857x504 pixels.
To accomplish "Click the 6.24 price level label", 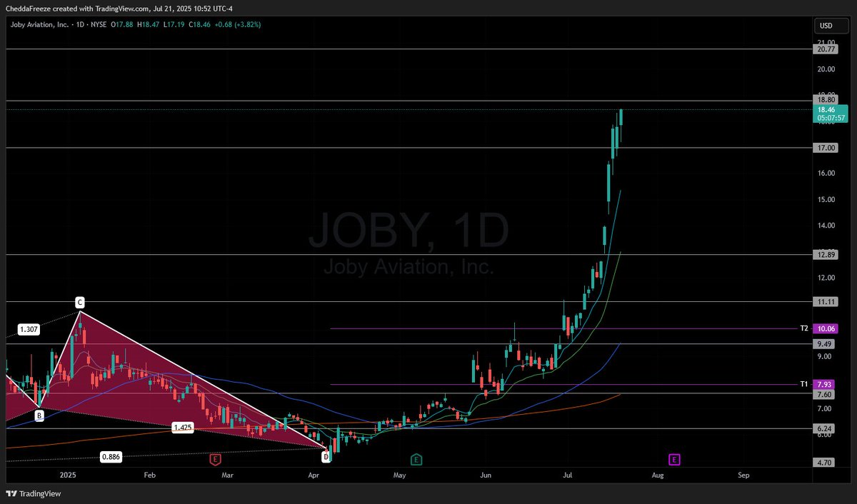I will click(825, 428).
